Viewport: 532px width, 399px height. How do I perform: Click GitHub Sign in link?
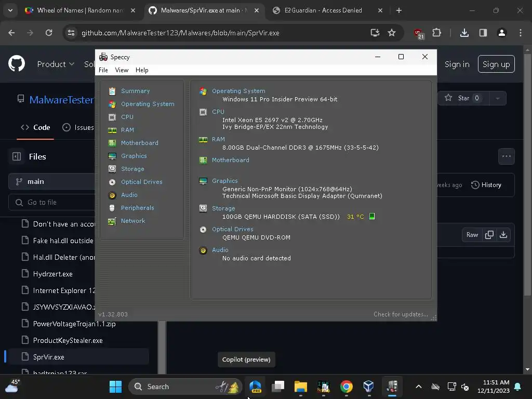point(457,64)
